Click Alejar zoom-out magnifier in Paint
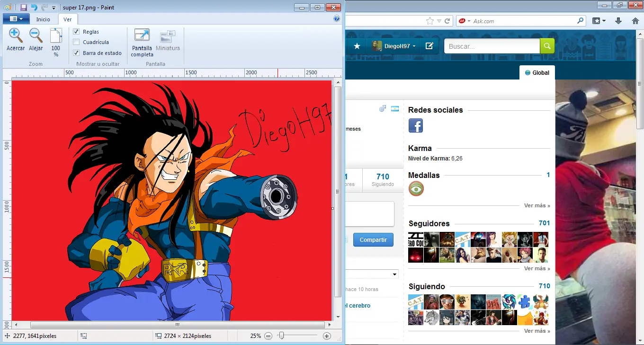 point(36,39)
